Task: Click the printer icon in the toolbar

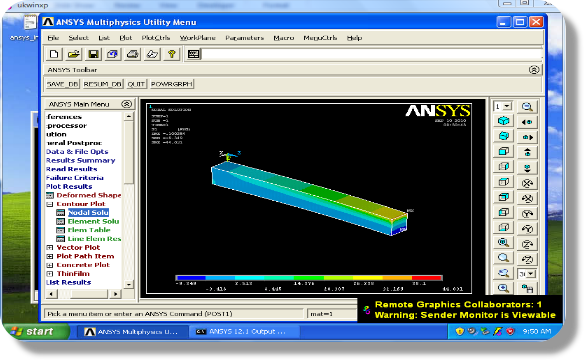Action: [x=132, y=54]
